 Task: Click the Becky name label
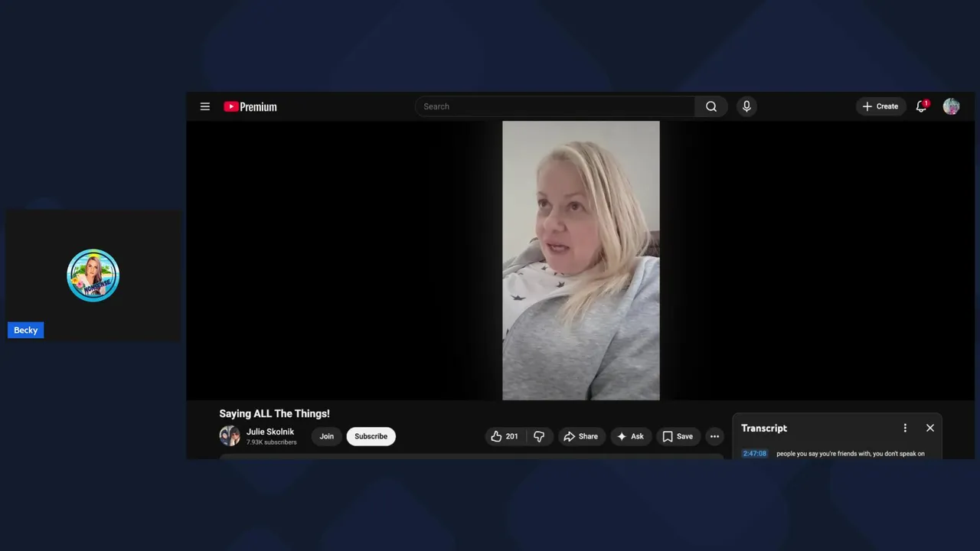tap(26, 330)
